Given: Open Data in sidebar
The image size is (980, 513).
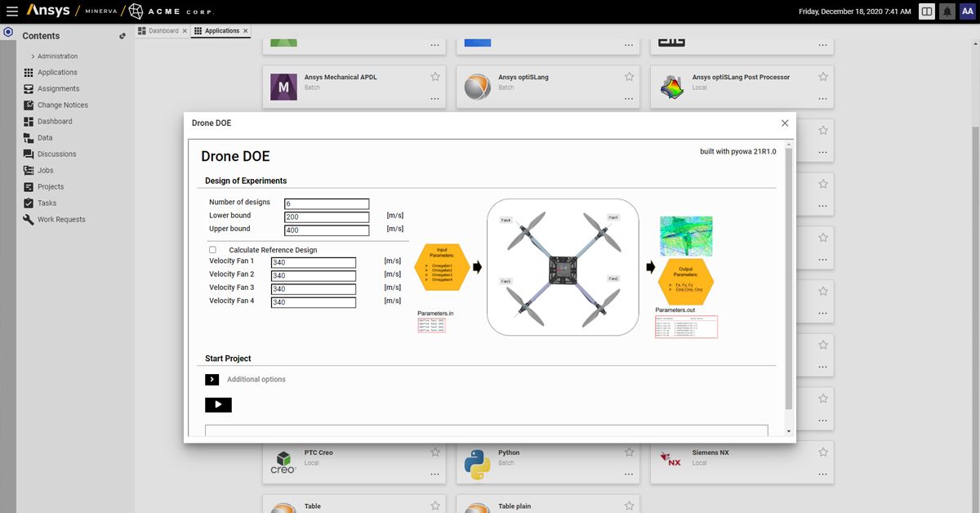Looking at the screenshot, I should click(45, 138).
